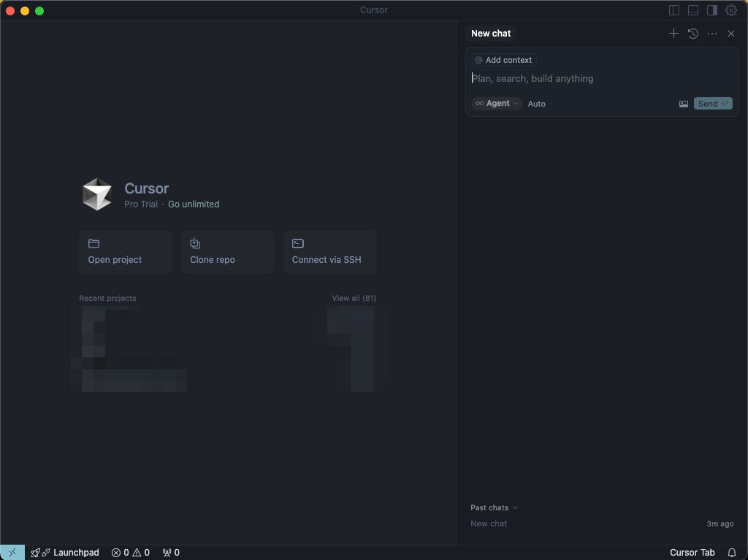Open the past 'New chat' entry
The image size is (748, 560).
pos(602,523)
